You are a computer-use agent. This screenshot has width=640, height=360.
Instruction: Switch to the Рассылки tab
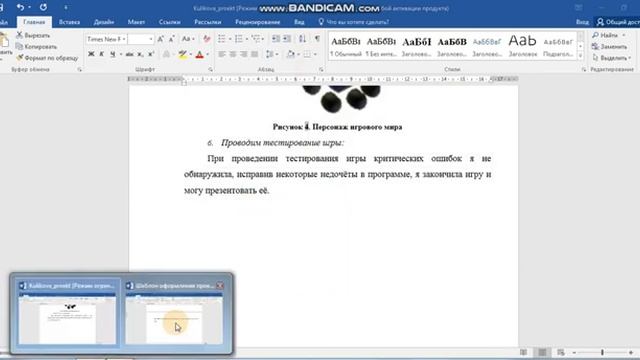coord(208,22)
